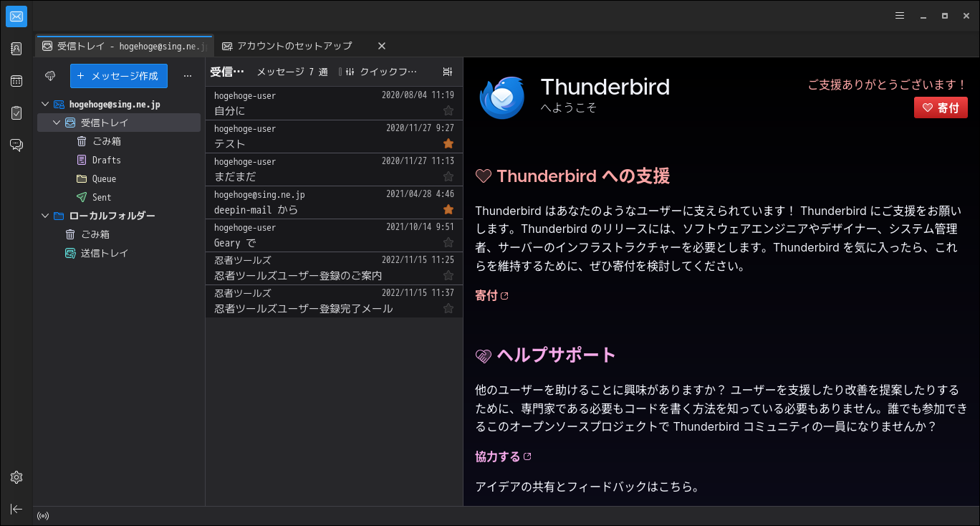This screenshot has height=526, width=980.
Task: Open the Geary で message
Action: click(334, 235)
